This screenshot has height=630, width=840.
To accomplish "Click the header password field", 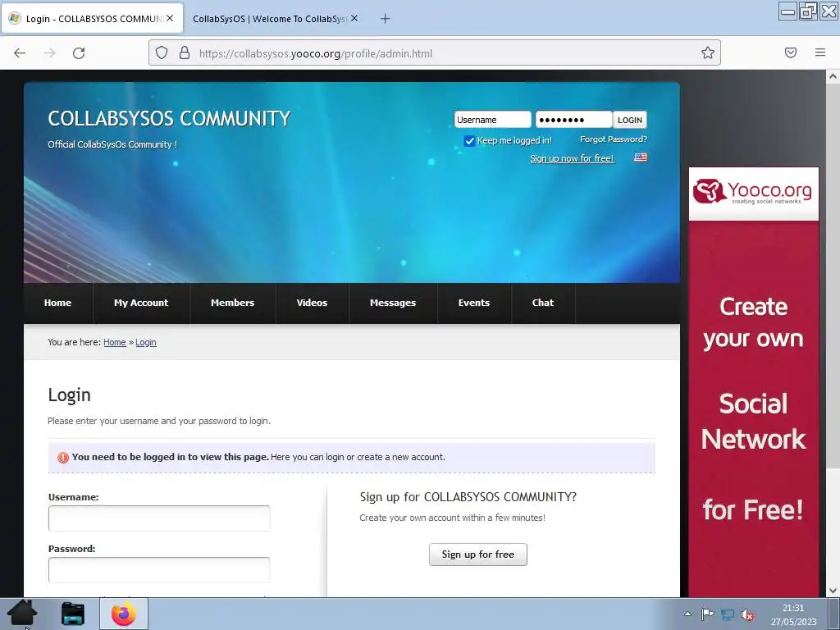I will point(573,120).
